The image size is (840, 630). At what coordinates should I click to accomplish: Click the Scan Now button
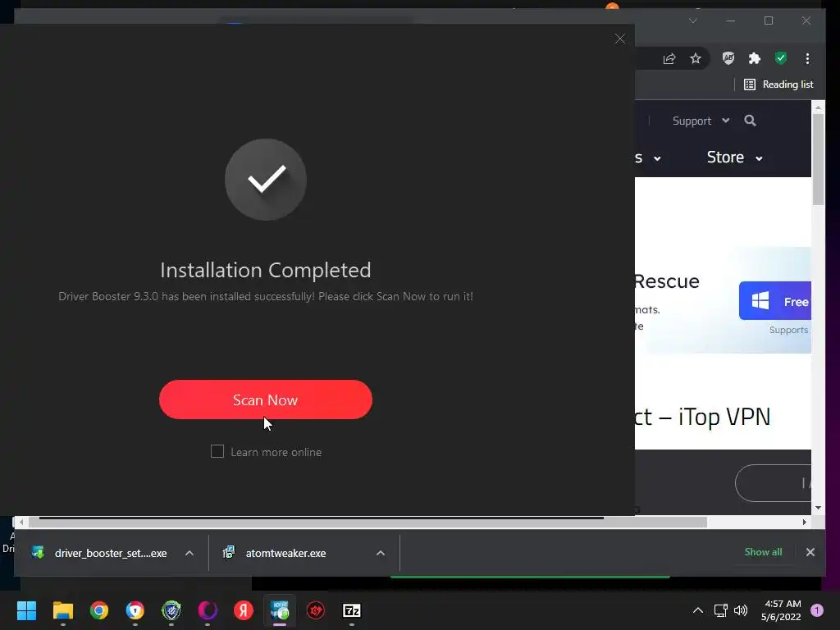pos(265,399)
